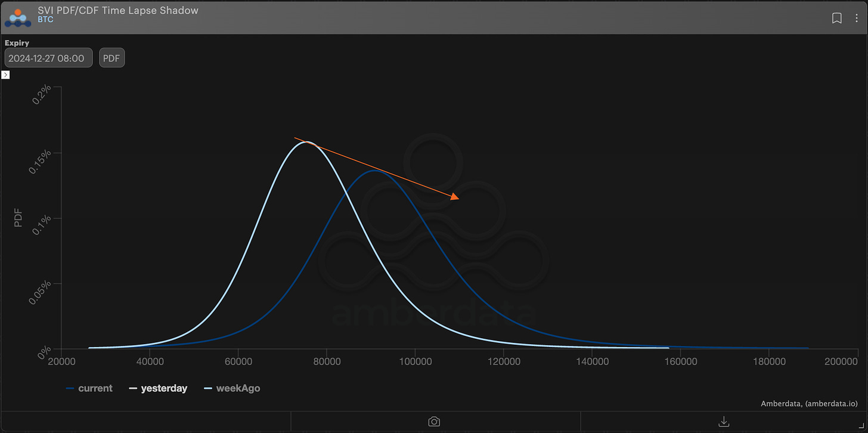Viewport: 868px width, 433px height.
Task: Click the 60000 x-axis tick label
Action: [238, 361]
